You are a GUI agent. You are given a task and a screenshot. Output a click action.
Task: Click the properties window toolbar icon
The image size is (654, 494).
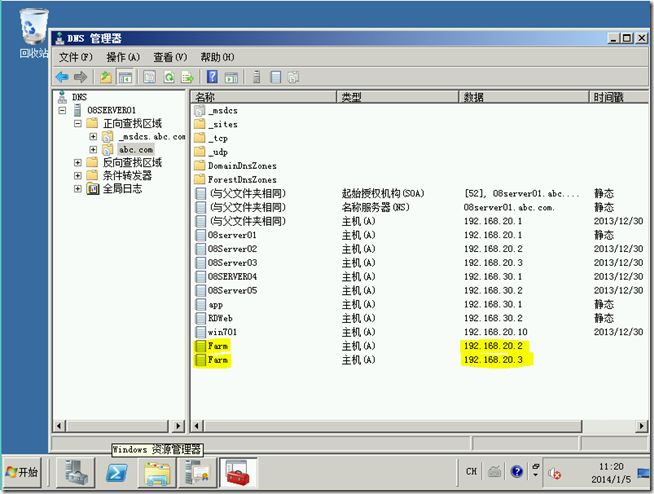149,77
